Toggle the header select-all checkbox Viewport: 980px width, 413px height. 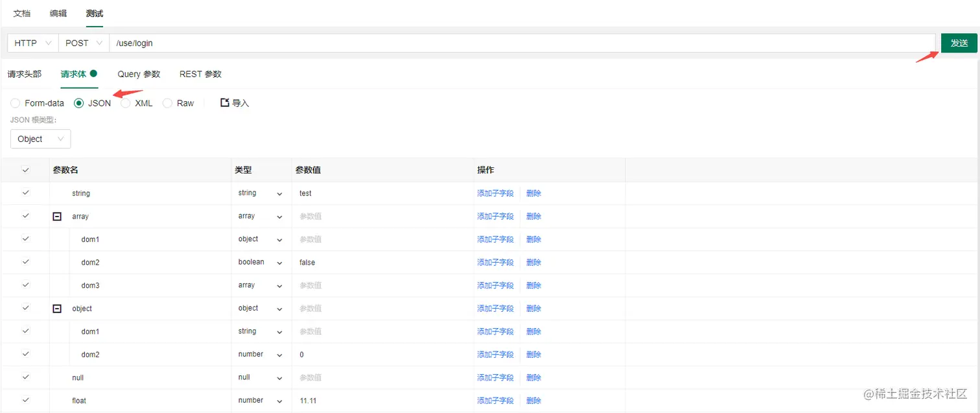pyautogui.click(x=26, y=170)
